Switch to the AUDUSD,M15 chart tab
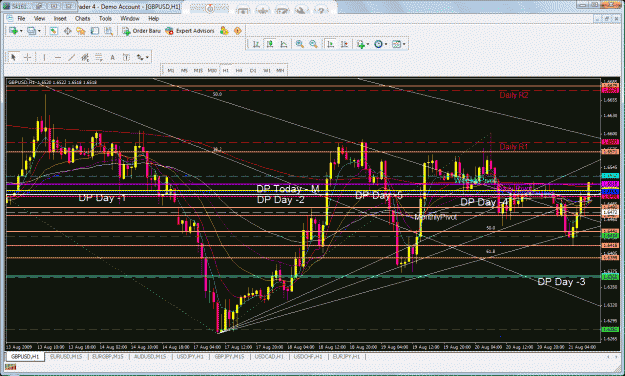625x376 pixels. pyautogui.click(x=150, y=356)
